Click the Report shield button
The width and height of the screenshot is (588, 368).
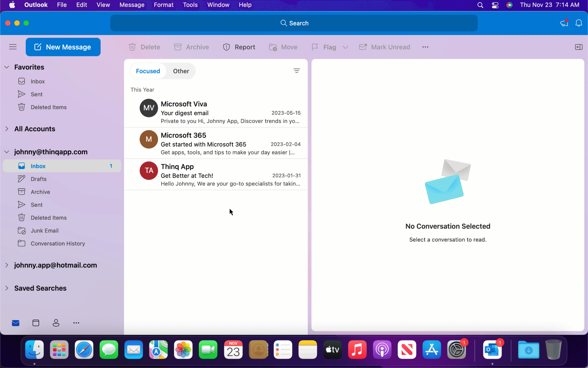click(x=239, y=47)
